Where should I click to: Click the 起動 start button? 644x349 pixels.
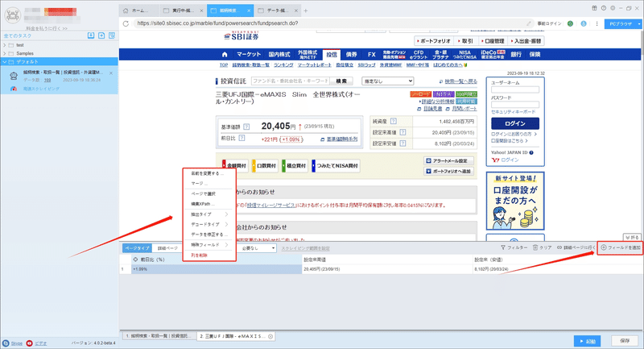588,341
